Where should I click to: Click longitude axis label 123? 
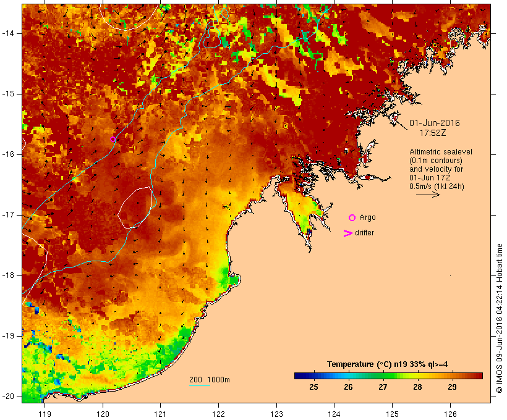(x=276, y=414)
